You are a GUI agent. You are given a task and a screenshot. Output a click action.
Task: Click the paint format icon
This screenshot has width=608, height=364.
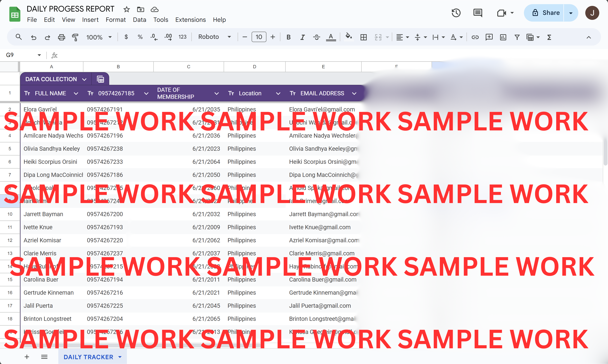pyautogui.click(x=75, y=37)
